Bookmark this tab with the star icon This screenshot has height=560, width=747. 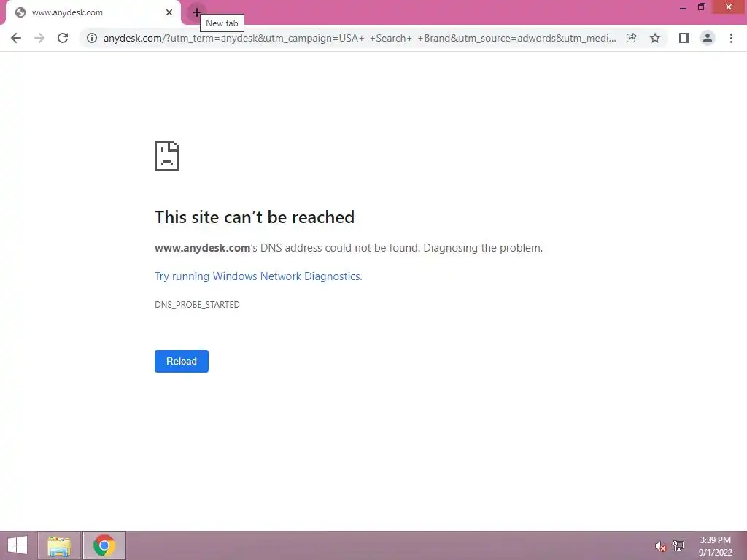[x=655, y=38]
